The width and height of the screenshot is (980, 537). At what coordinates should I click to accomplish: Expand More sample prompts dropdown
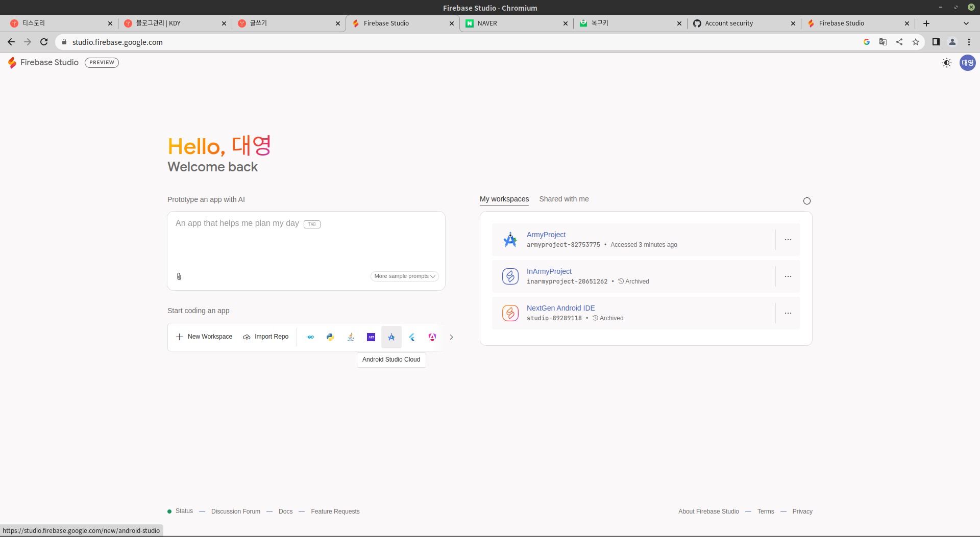tap(404, 276)
